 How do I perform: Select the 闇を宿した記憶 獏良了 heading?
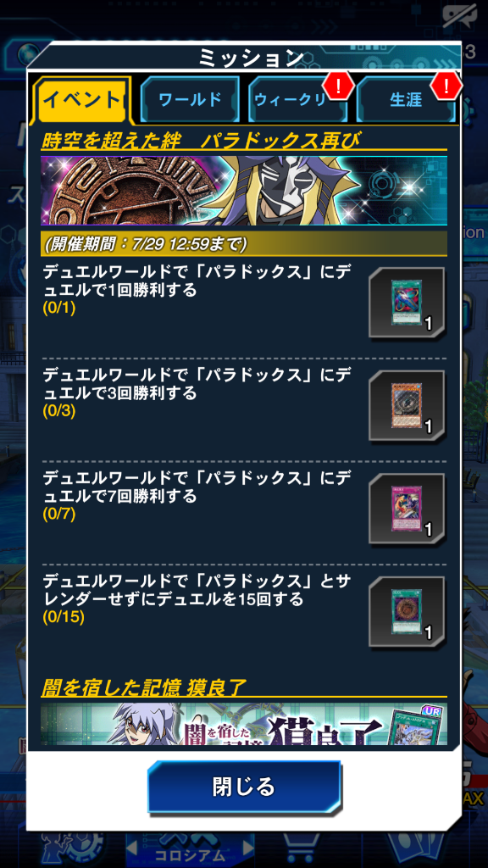tap(143, 687)
